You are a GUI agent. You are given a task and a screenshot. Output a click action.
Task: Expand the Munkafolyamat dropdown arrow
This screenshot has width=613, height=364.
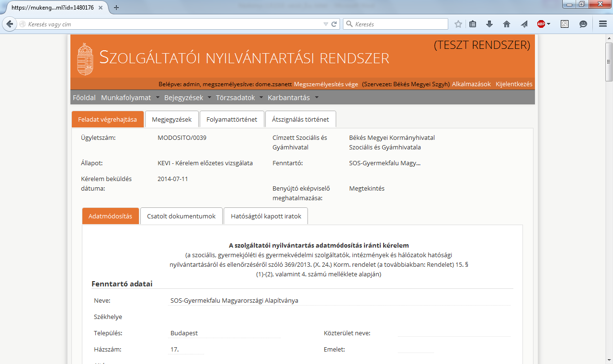pyautogui.click(x=158, y=98)
